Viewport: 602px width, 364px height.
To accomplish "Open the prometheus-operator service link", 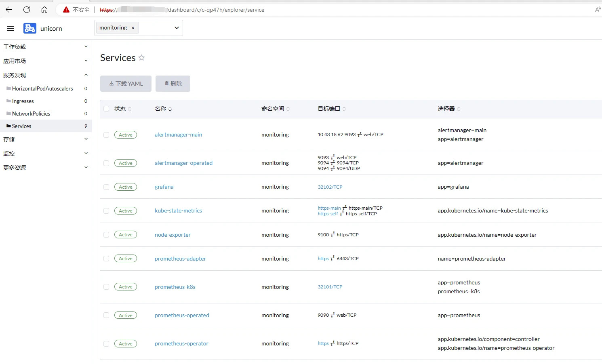I will [x=181, y=343].
